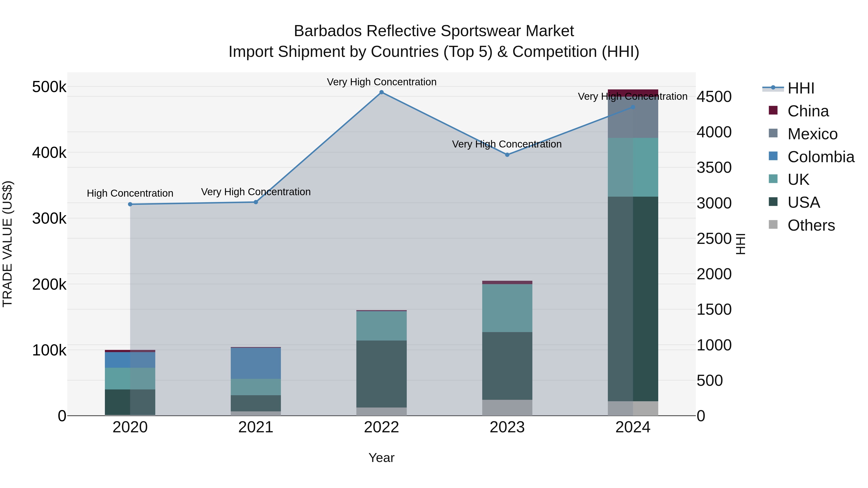Click the 2500 HHI axis tick label
The height and width of the screenshot is (488, 868).
pyautogui.click(x=714, y=239)
